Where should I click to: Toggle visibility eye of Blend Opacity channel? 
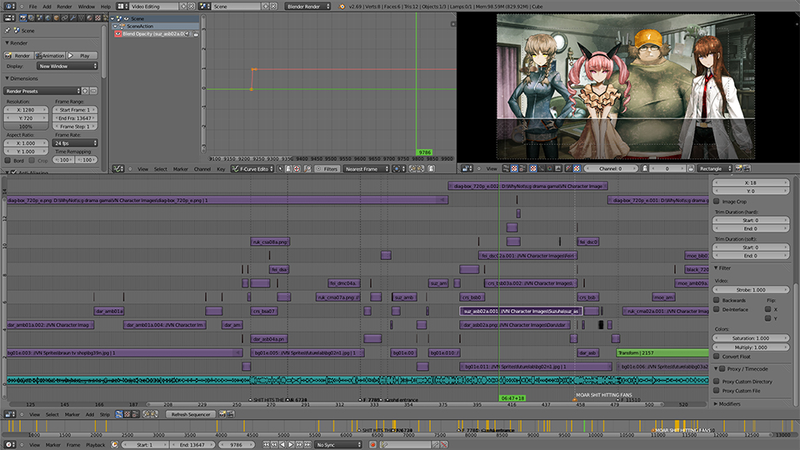pos(118,34)
